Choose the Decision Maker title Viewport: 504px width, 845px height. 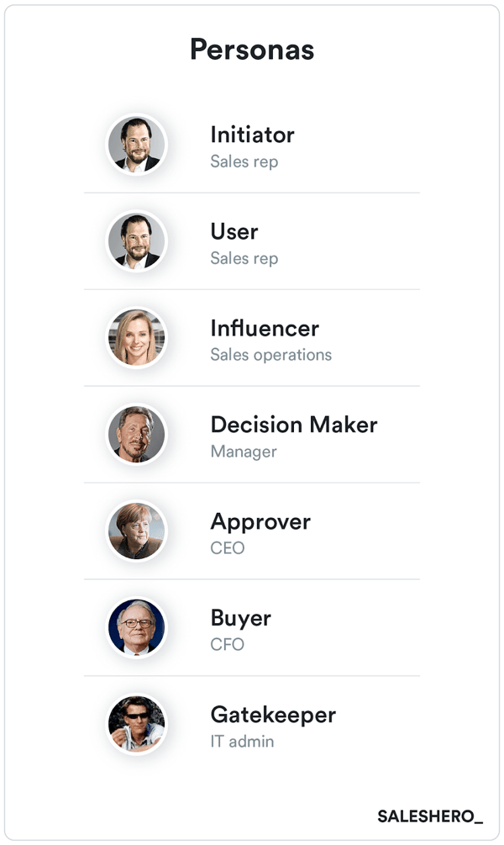coord(294,425)
